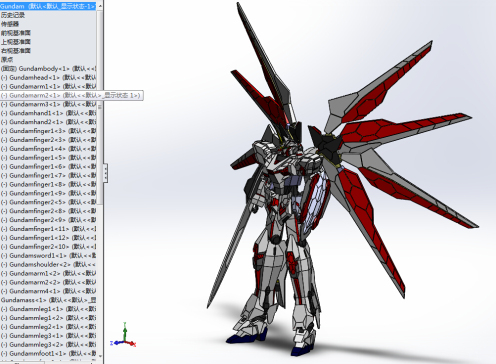Select the Gundamass<1> subassembly
Viewport: 496px width, 364px height.
click(48, 300)
